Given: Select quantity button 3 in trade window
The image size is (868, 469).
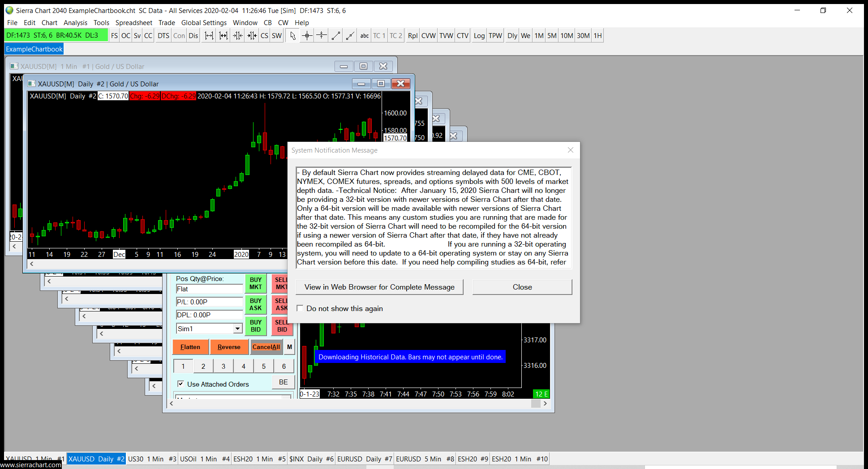Looking at the screenshot, I should point(223,366).
